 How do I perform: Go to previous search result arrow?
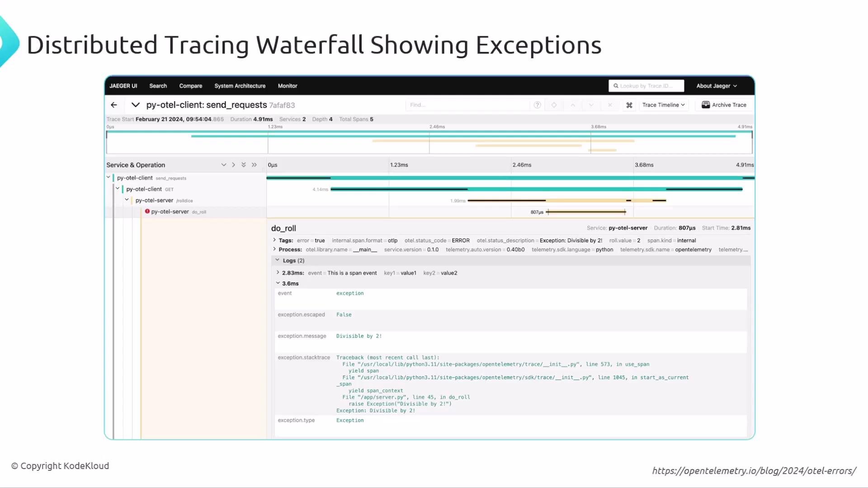click(573, 105)
